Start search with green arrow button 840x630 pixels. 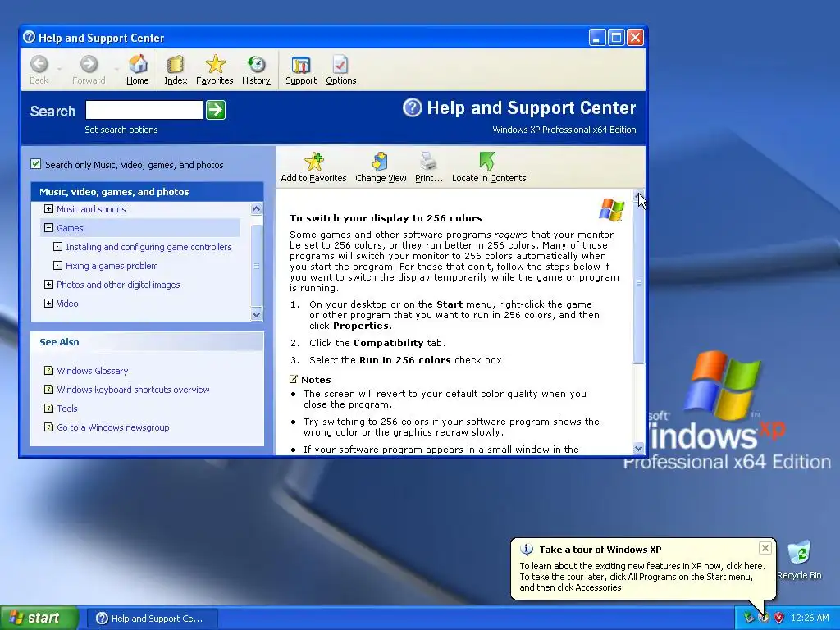point(216,110)
